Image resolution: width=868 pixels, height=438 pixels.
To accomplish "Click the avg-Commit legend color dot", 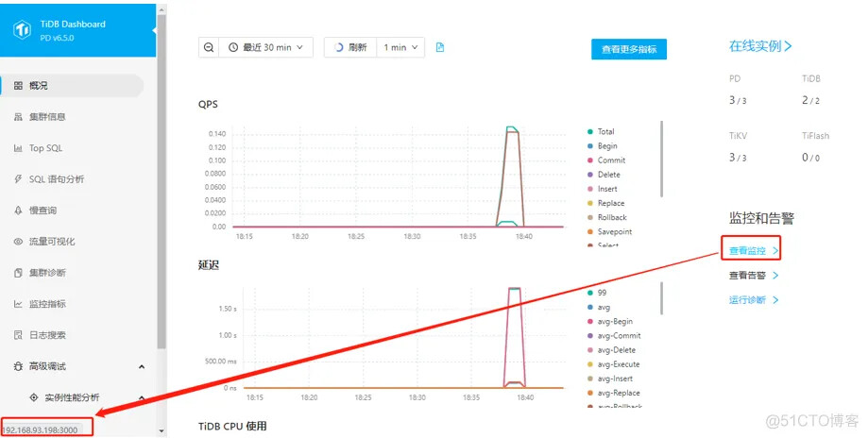I will coord(590,336).
